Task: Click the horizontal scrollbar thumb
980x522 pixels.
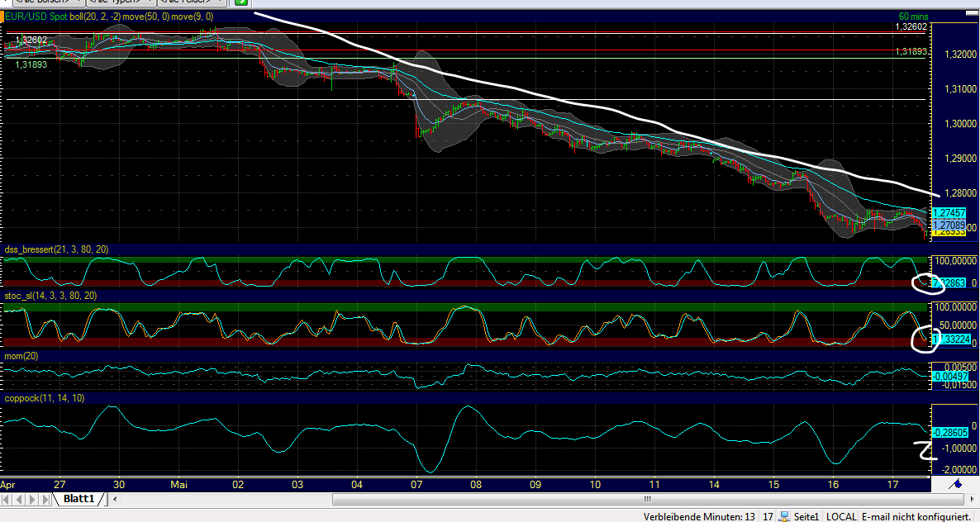Action: tap(648, 499)
